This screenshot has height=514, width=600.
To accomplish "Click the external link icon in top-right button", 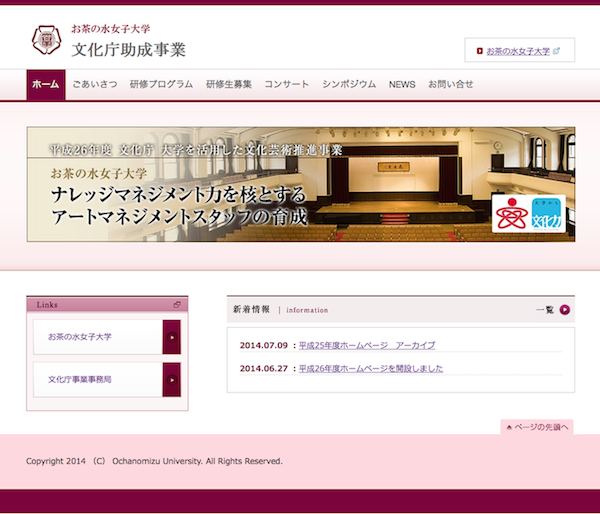I will 557,50.
